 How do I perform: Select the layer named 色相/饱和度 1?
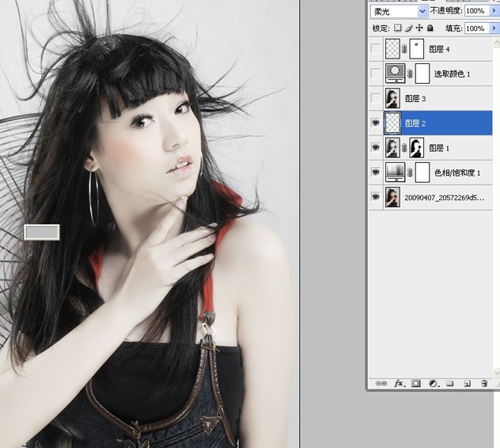pyautogui.click(x=457, y=173)
